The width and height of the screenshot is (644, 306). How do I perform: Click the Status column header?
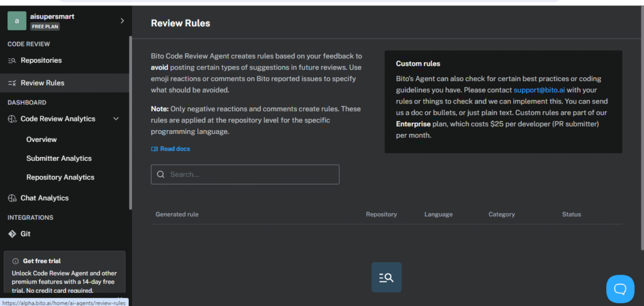coord(572,214)
